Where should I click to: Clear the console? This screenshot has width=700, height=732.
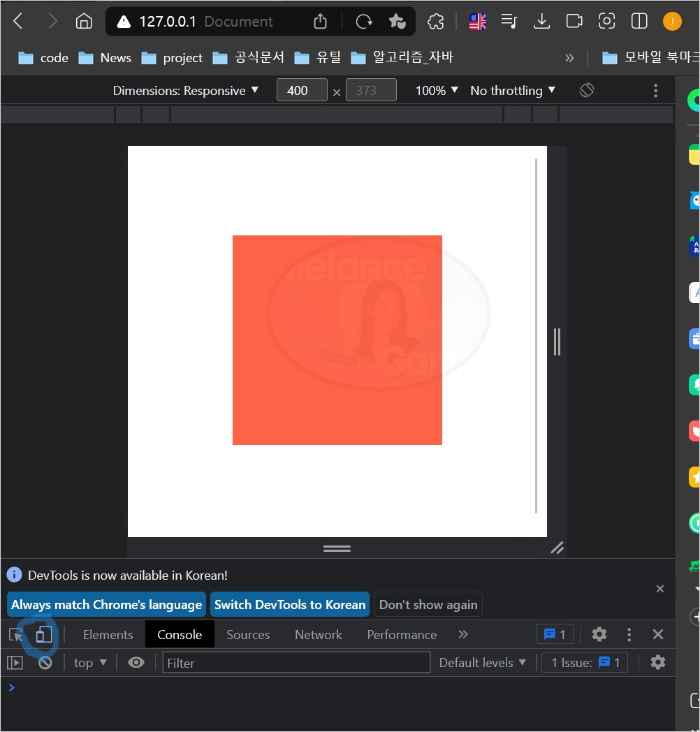pyautogui.click(x=45, y=662)
